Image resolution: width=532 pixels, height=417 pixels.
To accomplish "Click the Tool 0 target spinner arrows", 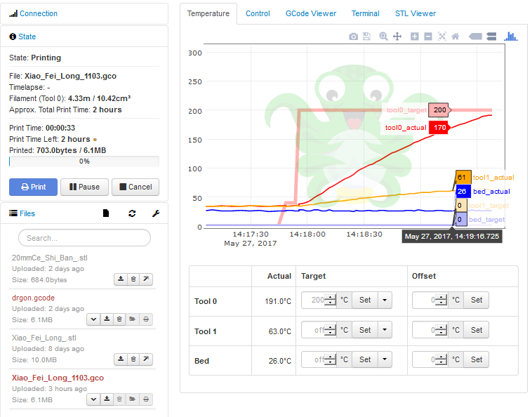I will coord(330,300).
